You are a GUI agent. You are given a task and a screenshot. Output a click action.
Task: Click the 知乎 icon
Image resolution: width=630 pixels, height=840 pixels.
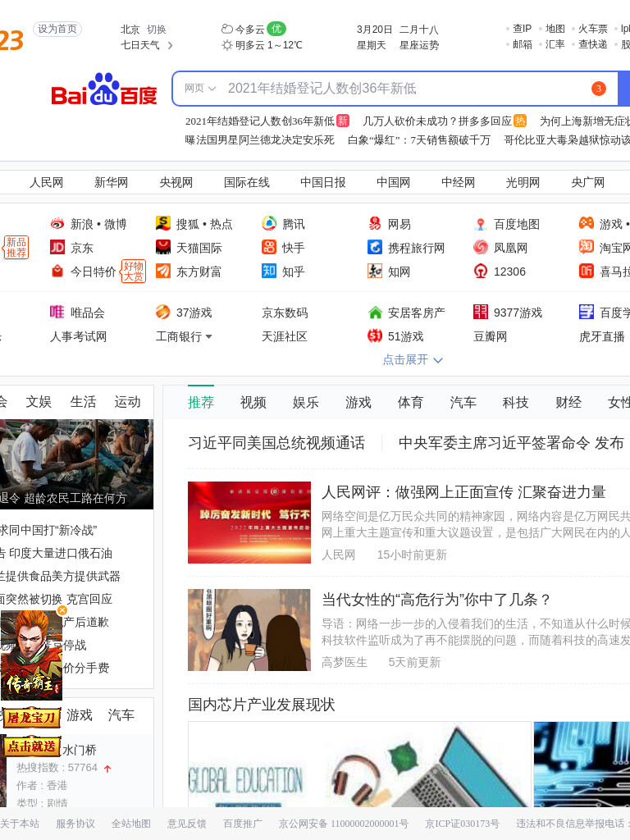pyautogui.click(x=269, y=271)
